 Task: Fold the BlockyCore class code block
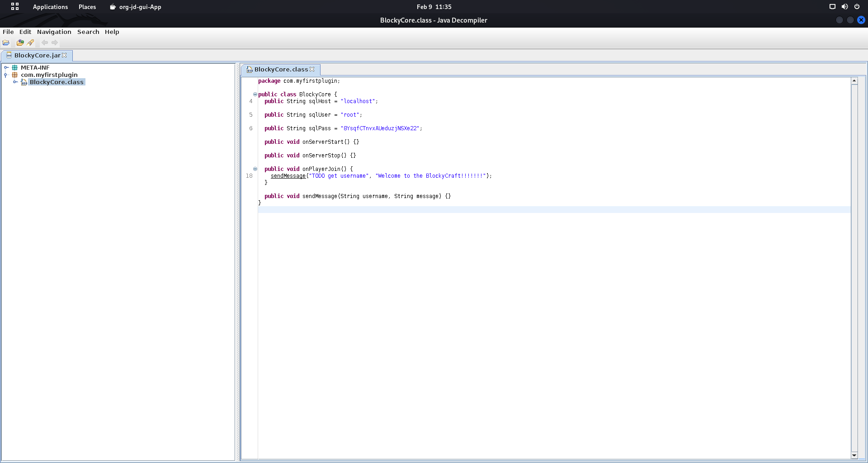pos(255,94)
